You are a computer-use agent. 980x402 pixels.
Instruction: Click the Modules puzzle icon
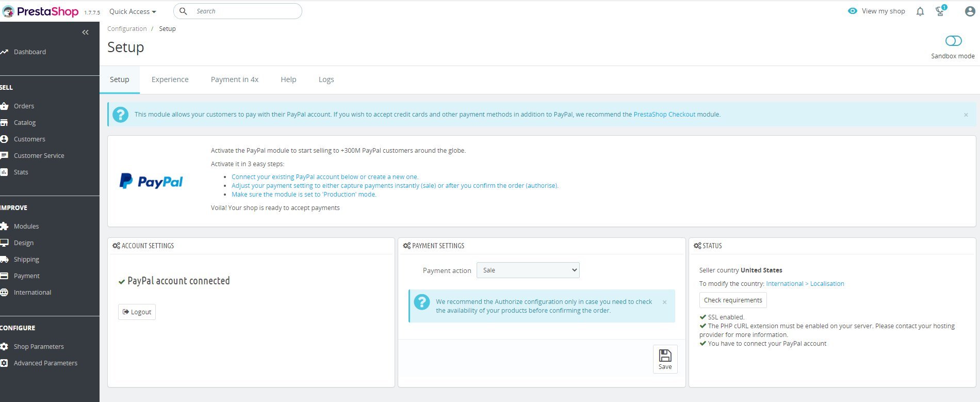(x=4, y=226)
